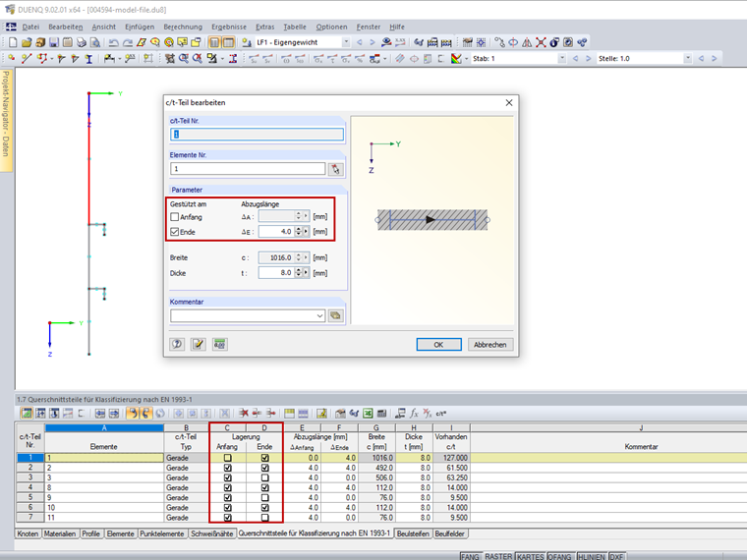Switch to the Beulfelder tab
The image size is (747, 560).
(x=449, y=533)
